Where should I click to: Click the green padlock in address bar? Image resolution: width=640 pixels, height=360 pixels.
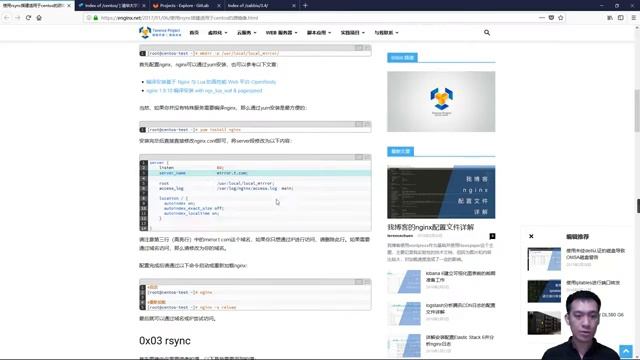click(x=96, y=18)
